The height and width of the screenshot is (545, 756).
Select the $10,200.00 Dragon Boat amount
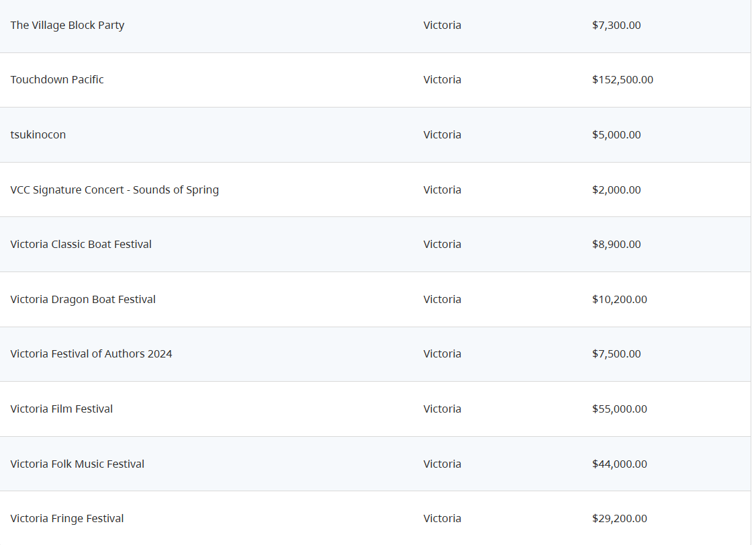click(x=620, y=299)
